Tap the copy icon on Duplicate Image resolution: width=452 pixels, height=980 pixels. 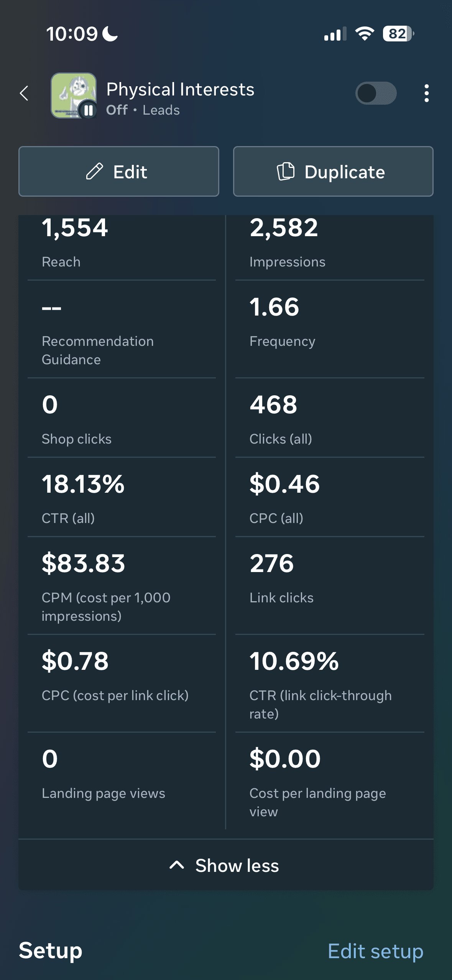coord(286,171)
